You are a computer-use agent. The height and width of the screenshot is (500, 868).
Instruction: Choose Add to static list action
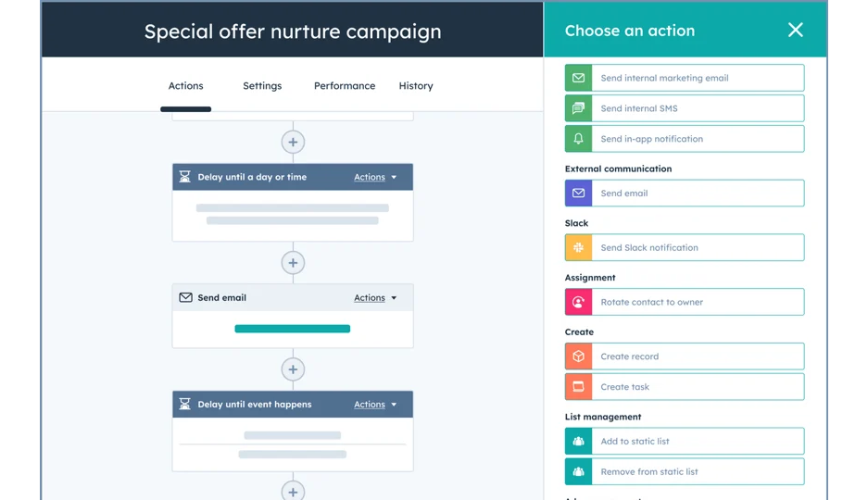(685, 442)
